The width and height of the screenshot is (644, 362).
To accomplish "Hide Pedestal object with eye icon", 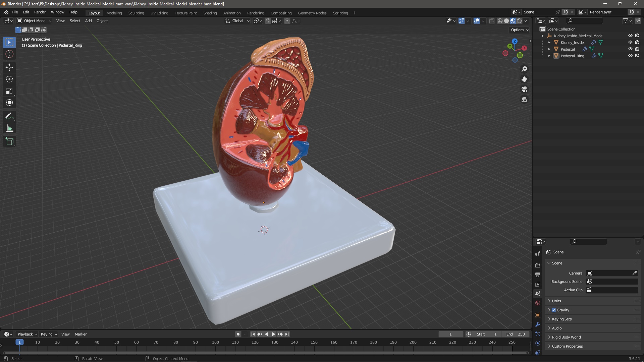I will [630, 49].
